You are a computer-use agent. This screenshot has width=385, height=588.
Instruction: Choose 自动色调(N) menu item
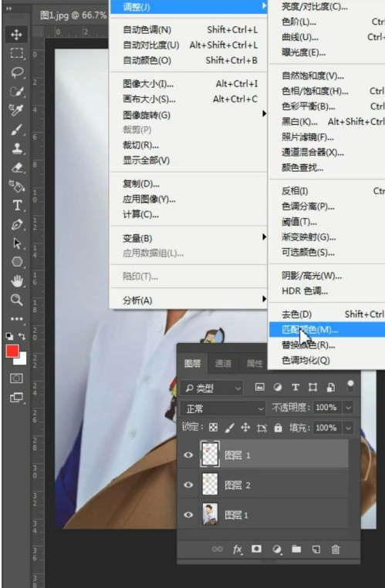click(188, 29)
